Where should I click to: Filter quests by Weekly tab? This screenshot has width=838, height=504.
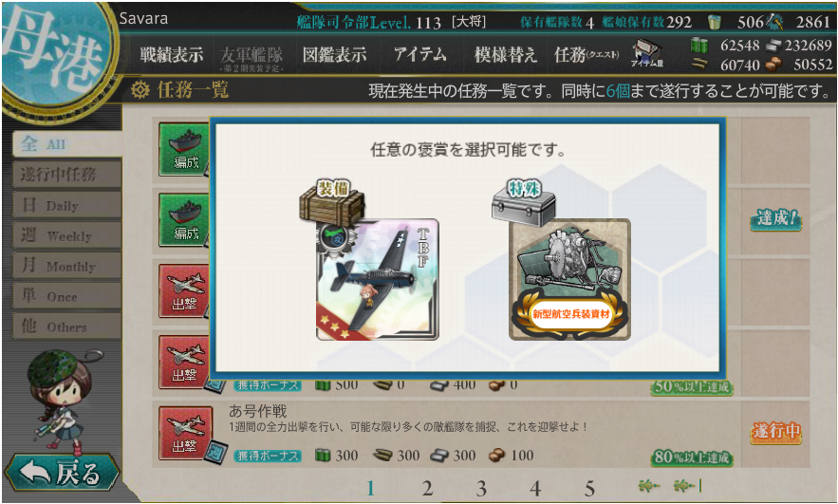pos(66,235)
